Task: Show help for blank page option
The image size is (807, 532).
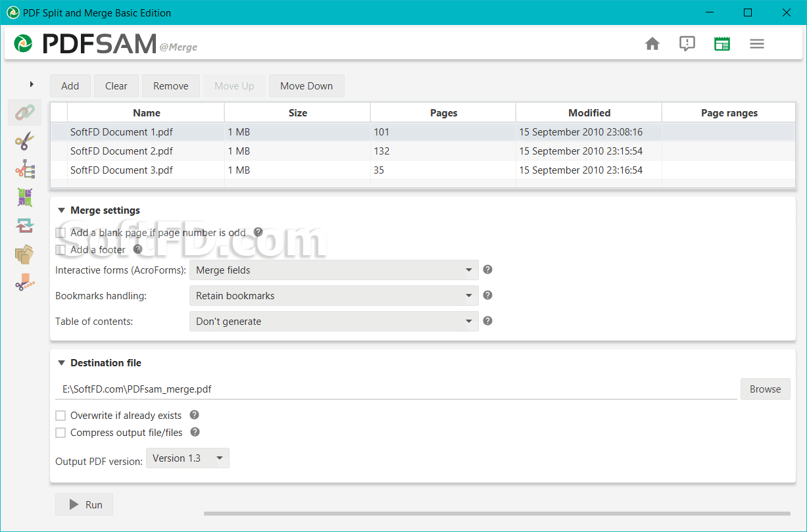Action: click(x=258, y=232)
